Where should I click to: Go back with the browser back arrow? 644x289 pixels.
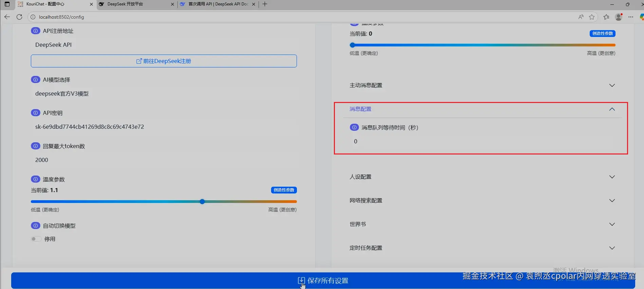click(x=7, y=17)
